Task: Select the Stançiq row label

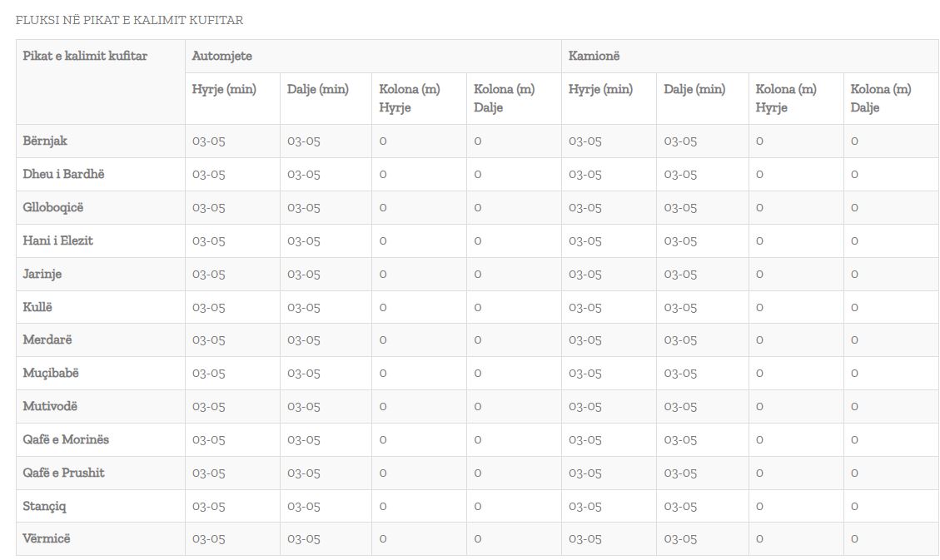Action: (44, 506)
